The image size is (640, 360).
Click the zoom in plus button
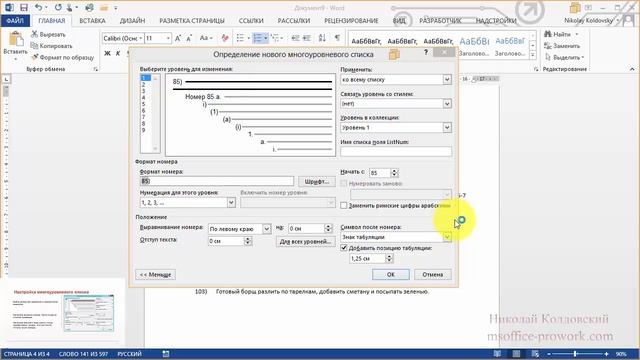607,354
